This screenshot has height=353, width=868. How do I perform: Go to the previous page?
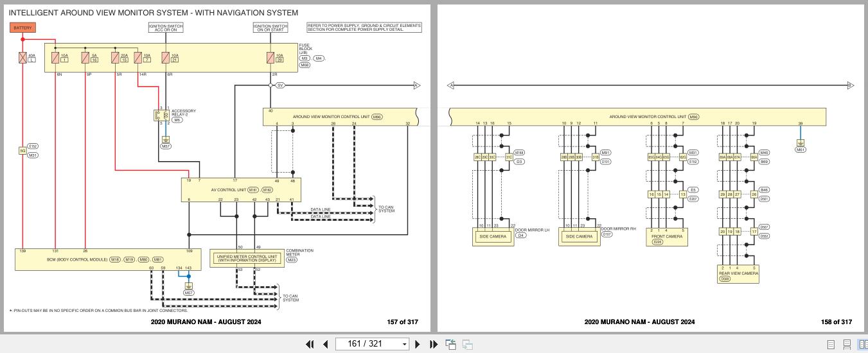(326, 344)
